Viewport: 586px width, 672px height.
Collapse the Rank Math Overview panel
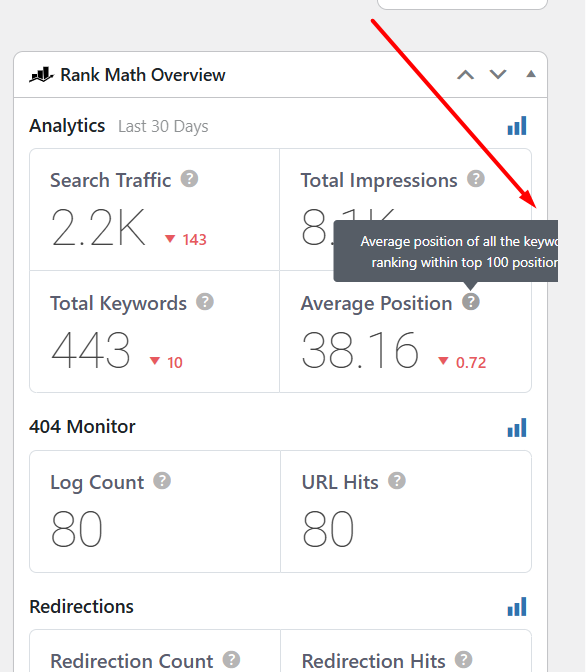click(531, 74)
